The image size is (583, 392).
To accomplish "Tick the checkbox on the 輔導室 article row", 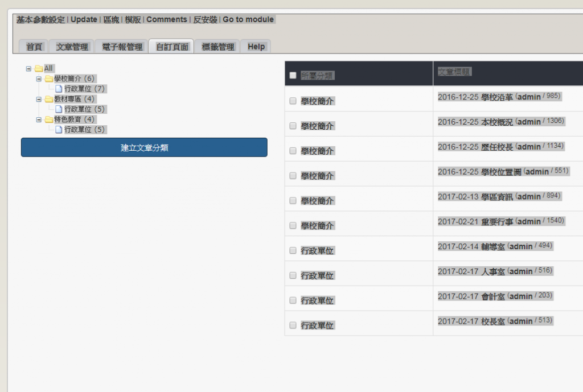I will 293,250.
